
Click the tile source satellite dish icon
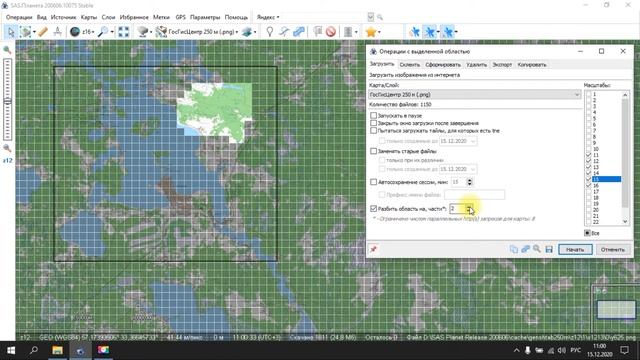point(142,32)
